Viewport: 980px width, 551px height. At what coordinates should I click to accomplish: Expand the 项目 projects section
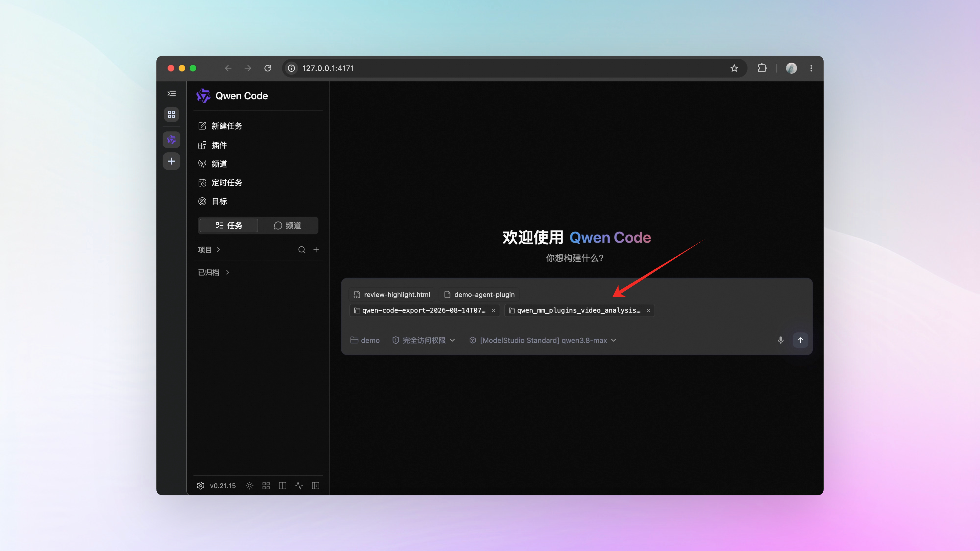click(x=209, y=250)
